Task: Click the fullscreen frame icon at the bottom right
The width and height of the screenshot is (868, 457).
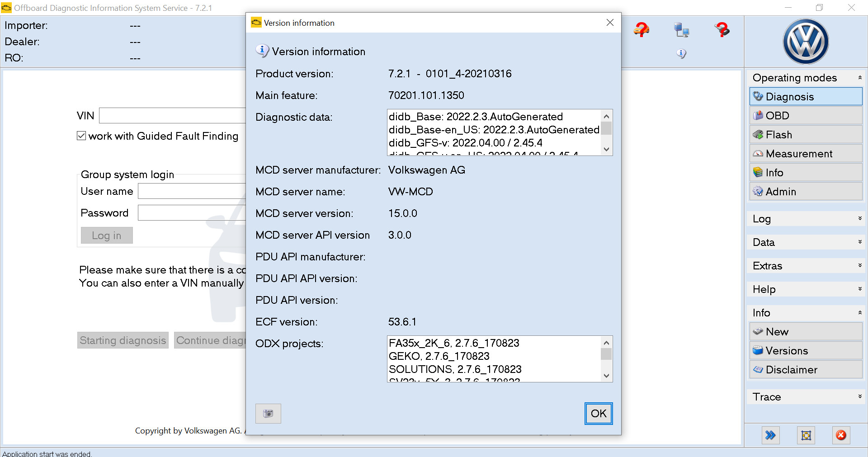Action: click(x=806, y=435)
